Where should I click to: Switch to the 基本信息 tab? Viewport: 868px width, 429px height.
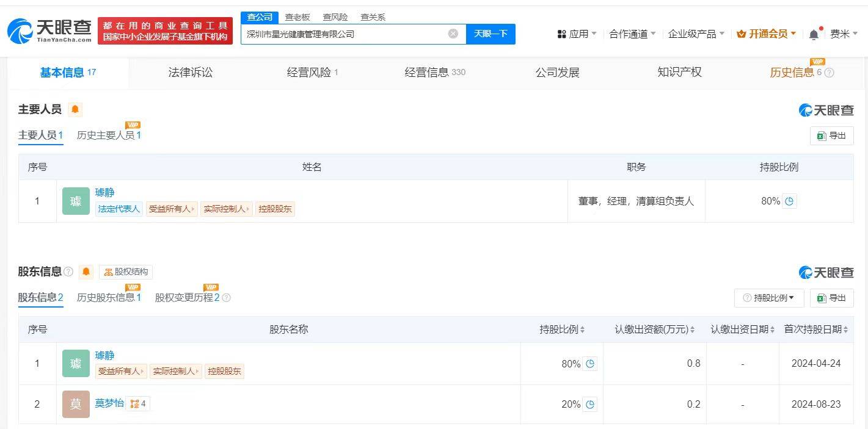pyautogui.click(x=68, y=73)
